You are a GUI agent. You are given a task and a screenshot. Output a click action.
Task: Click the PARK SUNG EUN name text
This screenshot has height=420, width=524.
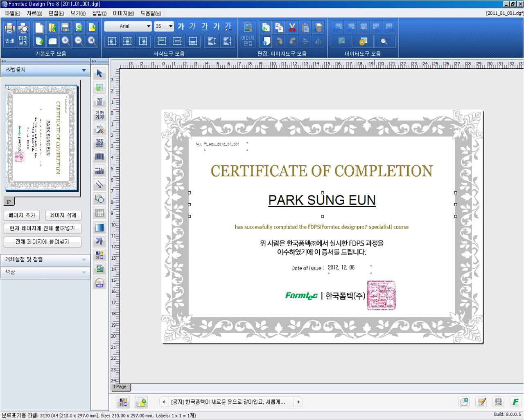click(x=322, y=200)
